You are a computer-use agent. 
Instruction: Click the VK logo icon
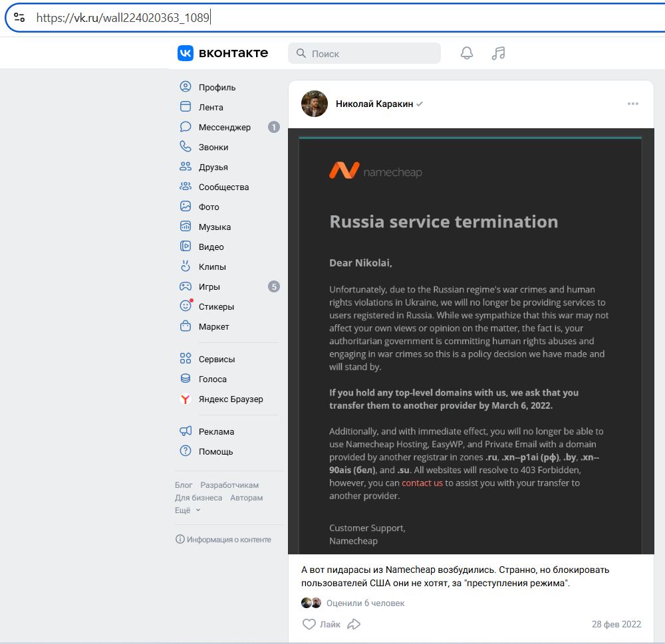(186, 53)
